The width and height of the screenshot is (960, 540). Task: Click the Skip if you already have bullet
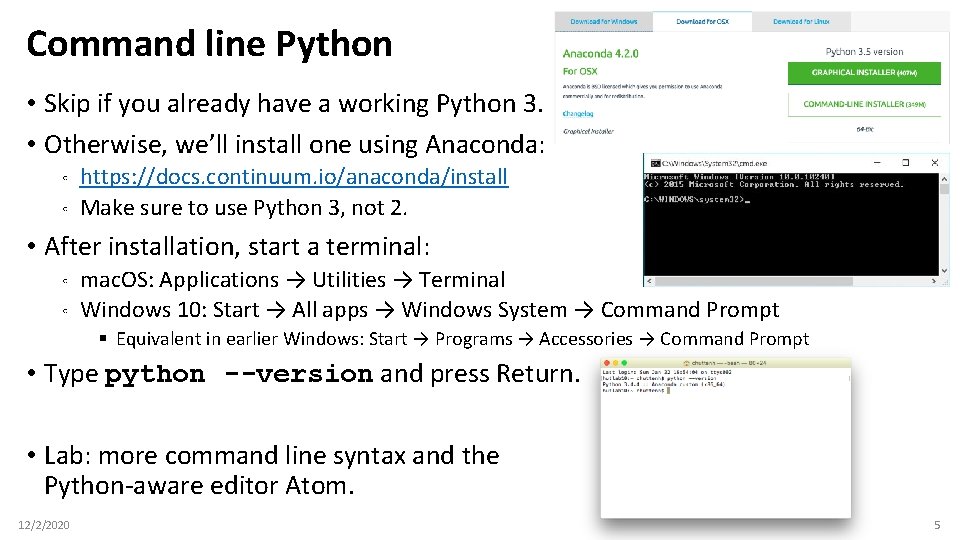click(293, 103)
